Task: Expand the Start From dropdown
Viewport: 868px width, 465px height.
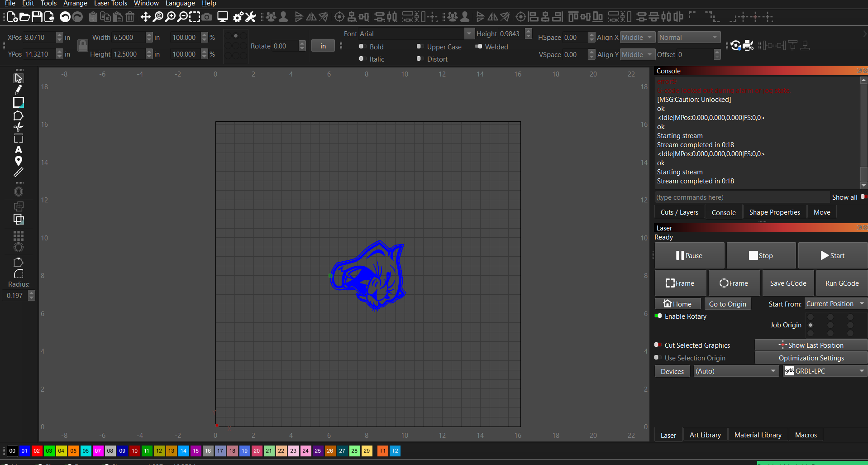Action: pos(835,304)
